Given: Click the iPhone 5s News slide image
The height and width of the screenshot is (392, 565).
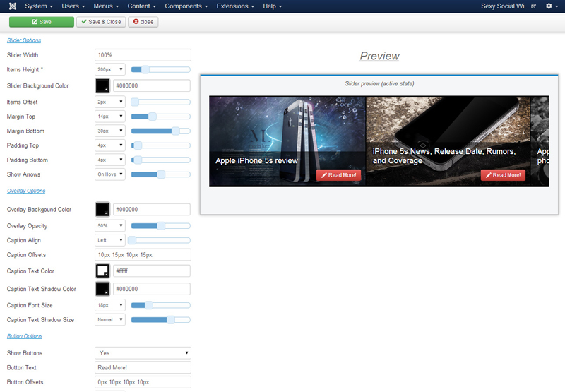Looking at the screenshot, I should [448, 141].
